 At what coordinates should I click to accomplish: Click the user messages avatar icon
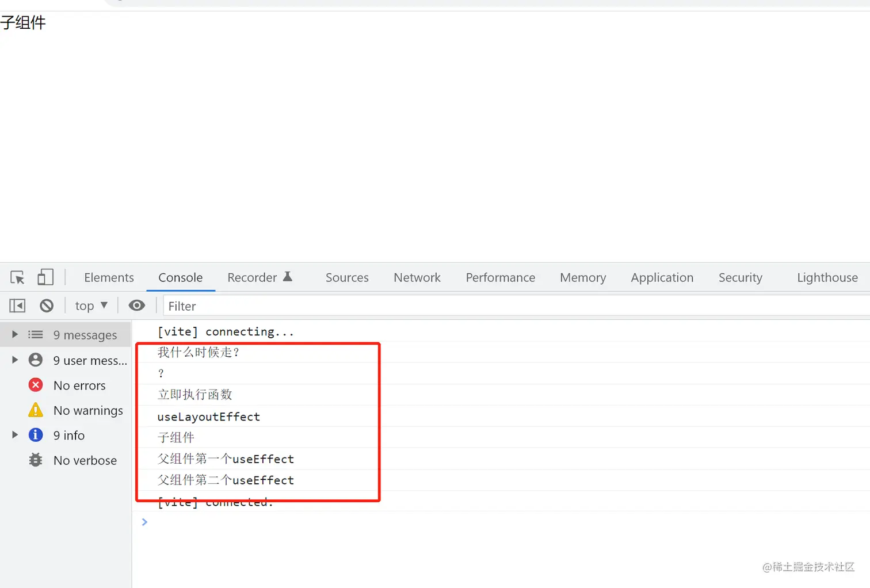coord(36,360)
